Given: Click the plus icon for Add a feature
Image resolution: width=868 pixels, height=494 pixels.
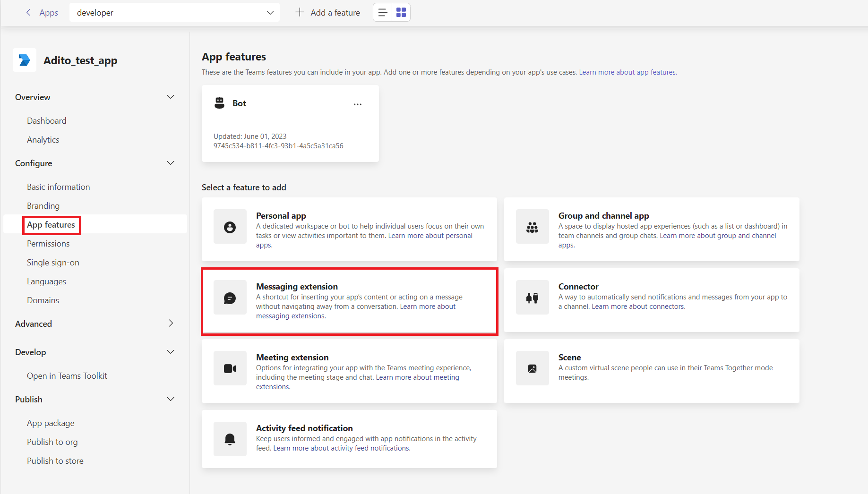Looking at the screenshot, I should coord(300,13).
